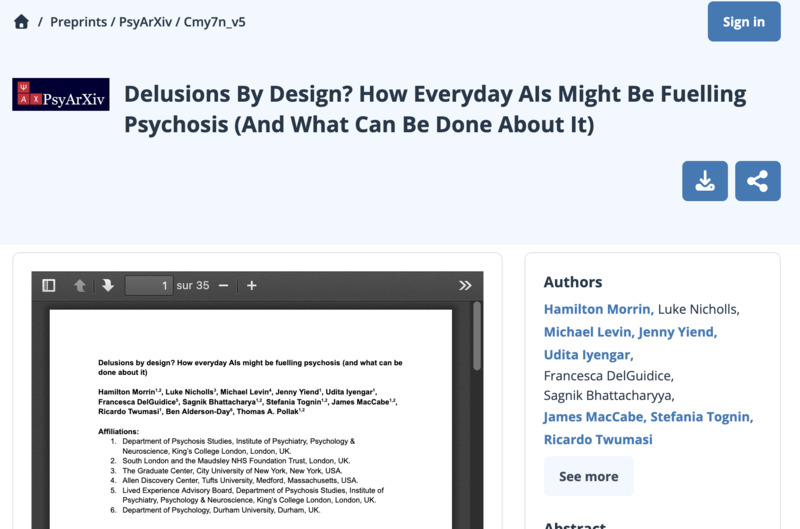Open author Ricardo Twumasi's profile
The width and height of the screenshot is (800, 529).
point(598,439)
